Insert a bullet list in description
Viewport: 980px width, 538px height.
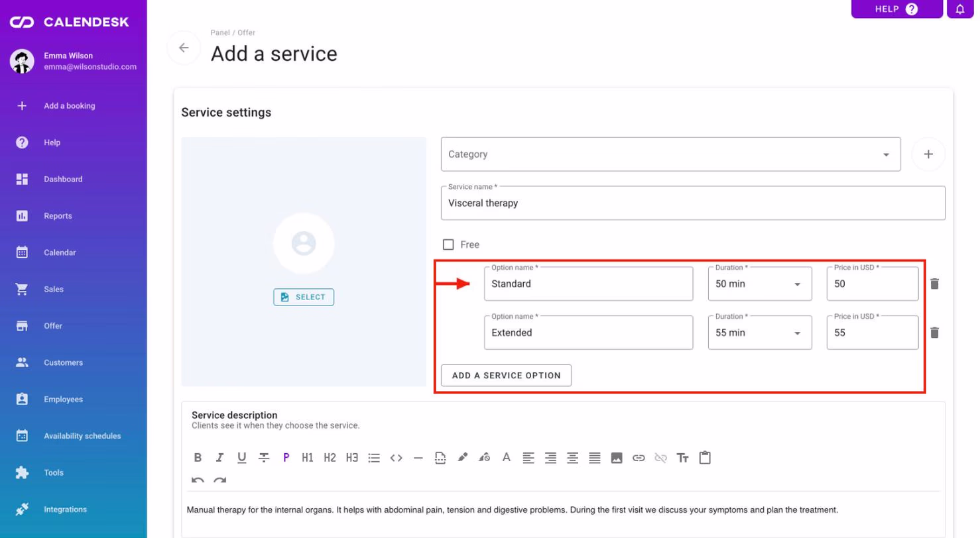point(374,457)
